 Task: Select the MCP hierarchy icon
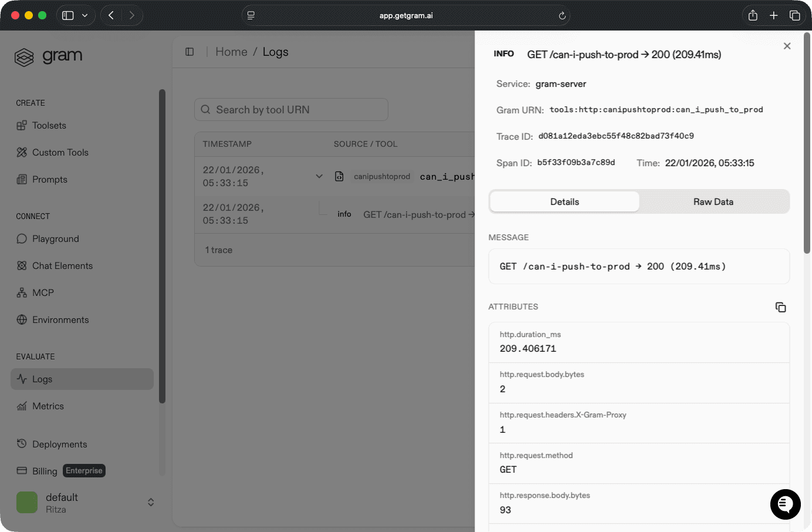tap(21, 292)
